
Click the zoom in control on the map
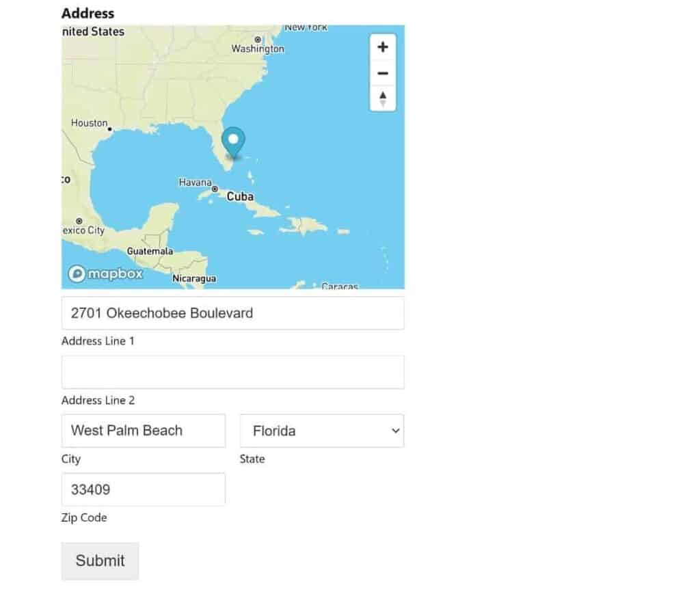point(382,46)
